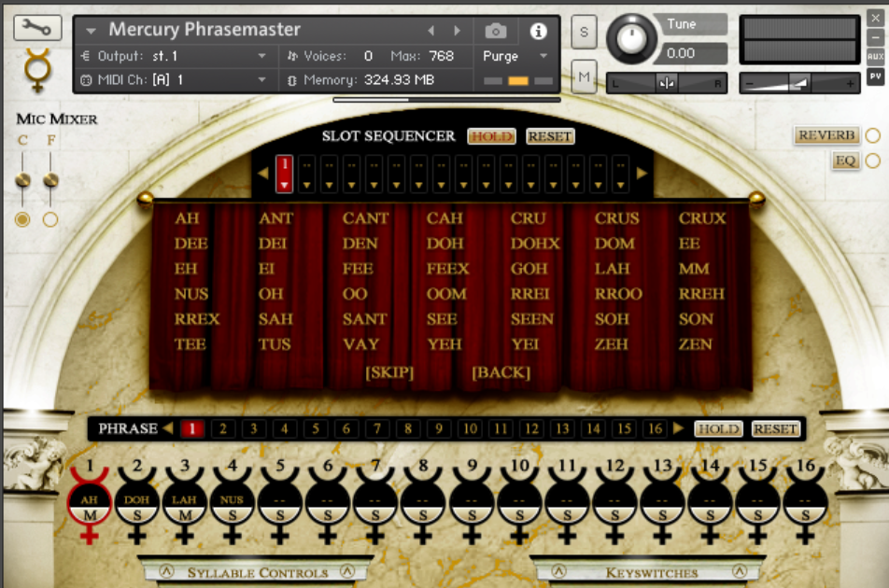
Task: Click the pan center icon
Action: [x=667, y=84]
